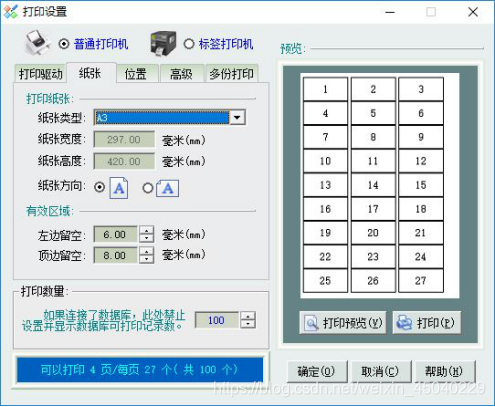Open 帮助(H) button
The image size is (495, 407).
tap(445, 371)
